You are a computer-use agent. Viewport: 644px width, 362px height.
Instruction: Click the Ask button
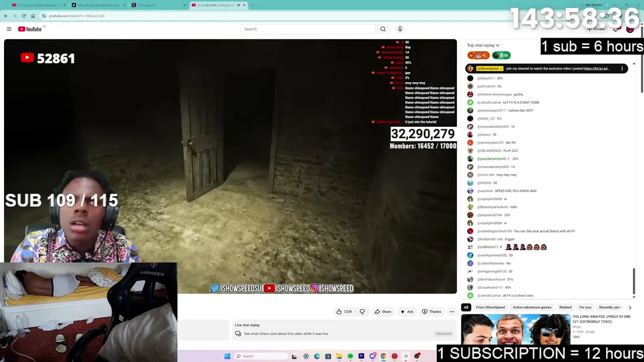pyautogui.click(x=407, y=312)
